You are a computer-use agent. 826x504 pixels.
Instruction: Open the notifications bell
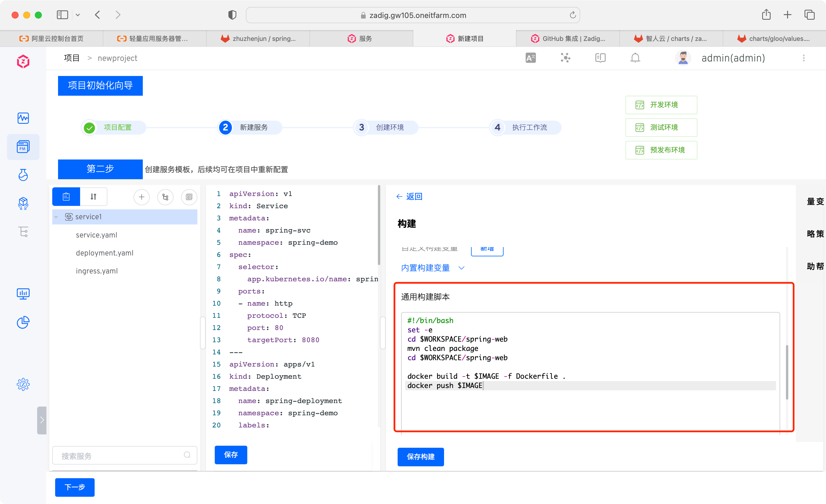coord(635,58)
